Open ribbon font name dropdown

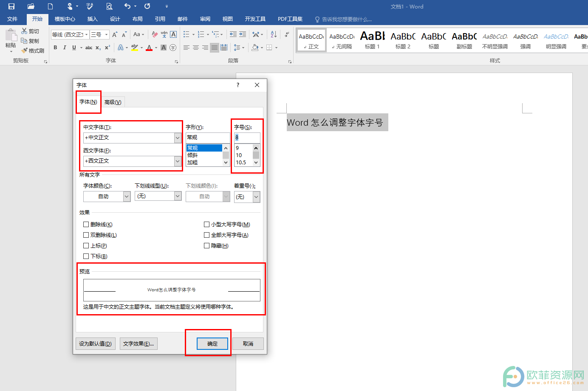[x=87, y=34]
